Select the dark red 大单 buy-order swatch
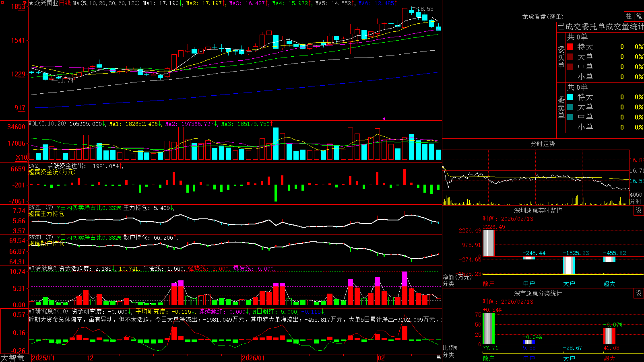The height and width of the screenshot is (362, 644). [x=570, y=57]
